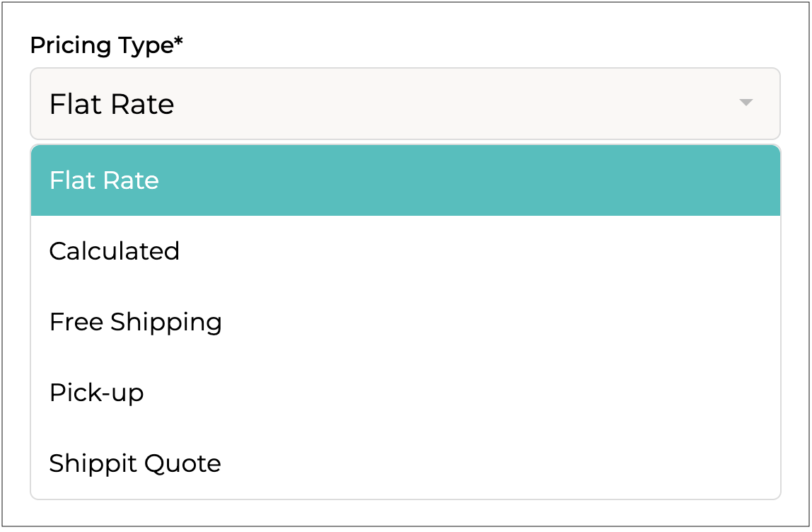Select the highlighted Flat Rate option
Screen dimensions: 812x532
tap(405, 180)
